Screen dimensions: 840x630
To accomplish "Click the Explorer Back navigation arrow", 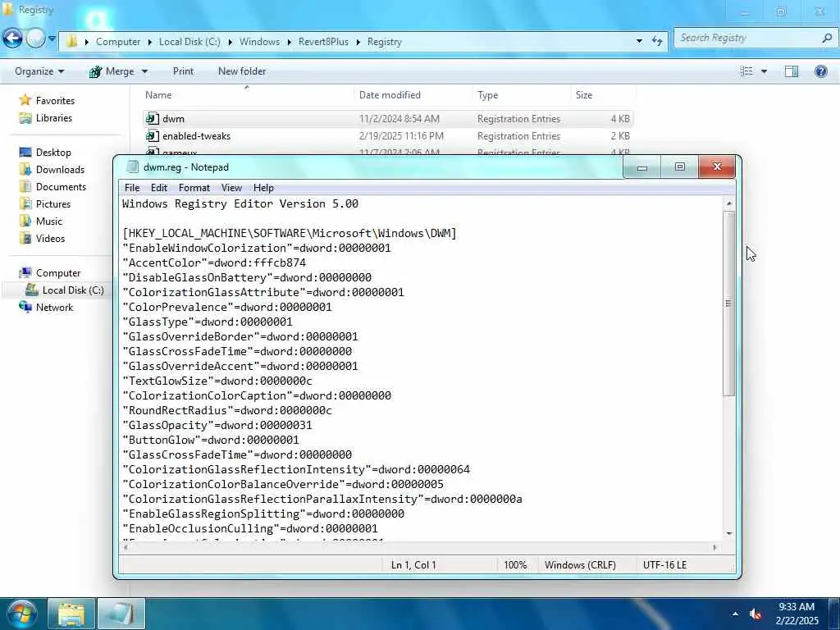I will [x=13, y=39].
